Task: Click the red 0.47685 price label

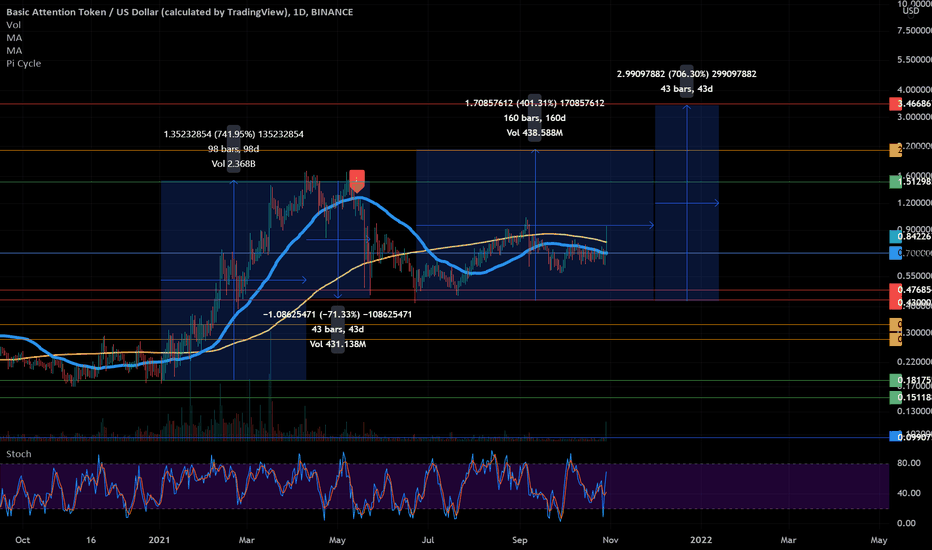Action: click(911, 290)
